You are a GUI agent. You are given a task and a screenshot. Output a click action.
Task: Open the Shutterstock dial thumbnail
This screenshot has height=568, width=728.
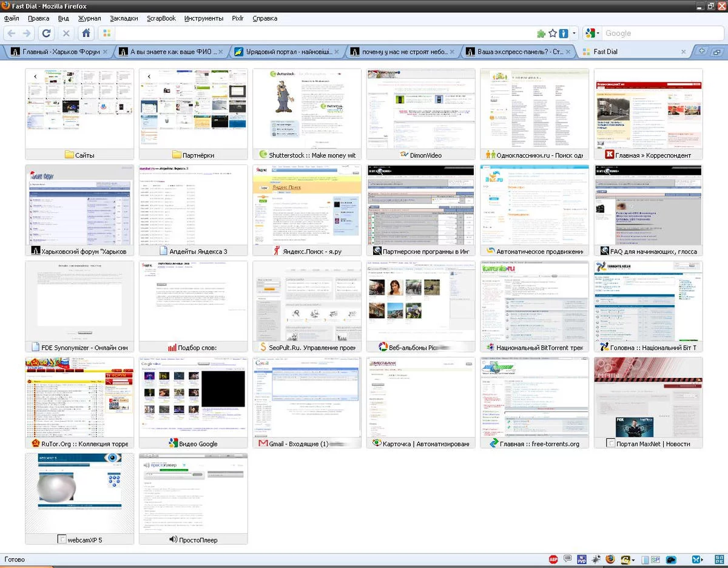point(307,114)
